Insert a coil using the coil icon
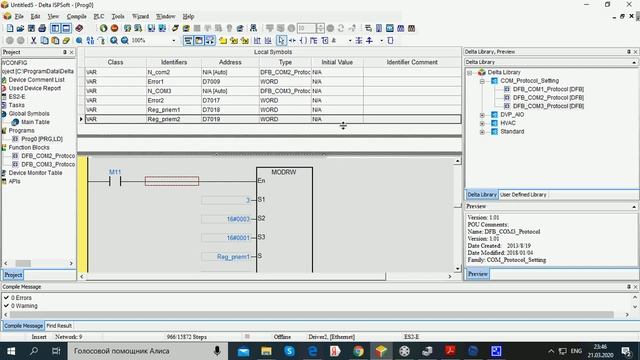The width and height of the screenshot is (640, 360). click(303, 40)
